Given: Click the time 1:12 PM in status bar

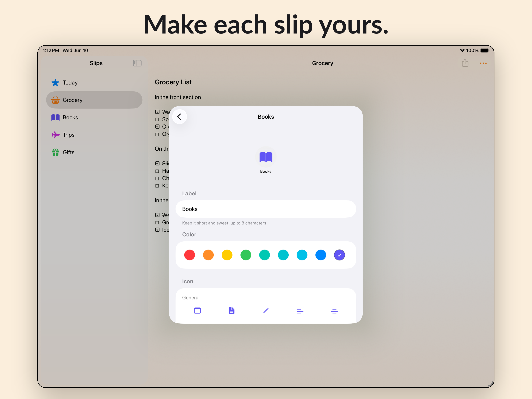Looking at the screenshot, I should 51,50.
